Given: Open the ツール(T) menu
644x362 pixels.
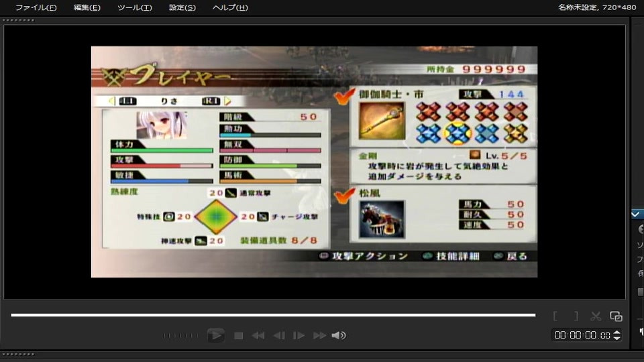Looking at the screenshot, I should (135, 7).
